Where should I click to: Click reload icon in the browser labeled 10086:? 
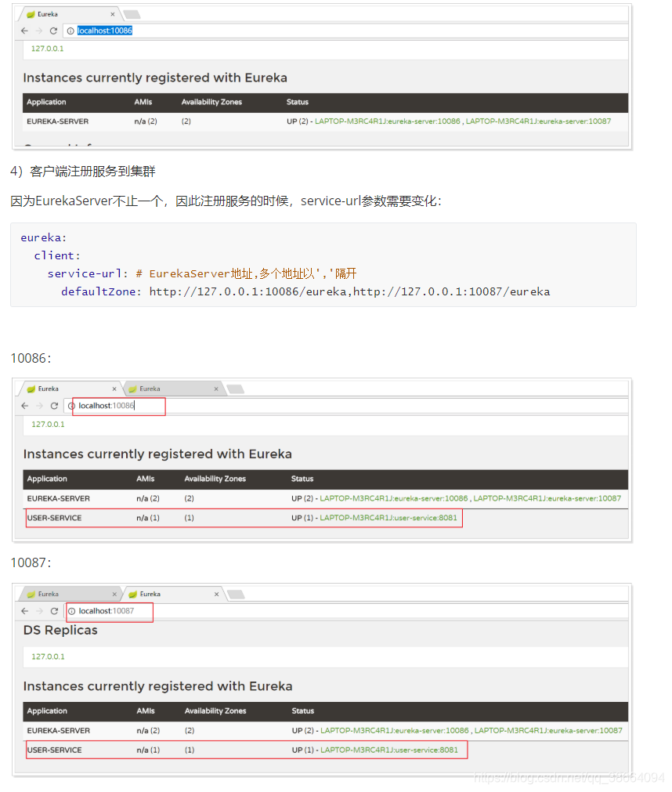[54, 406]
